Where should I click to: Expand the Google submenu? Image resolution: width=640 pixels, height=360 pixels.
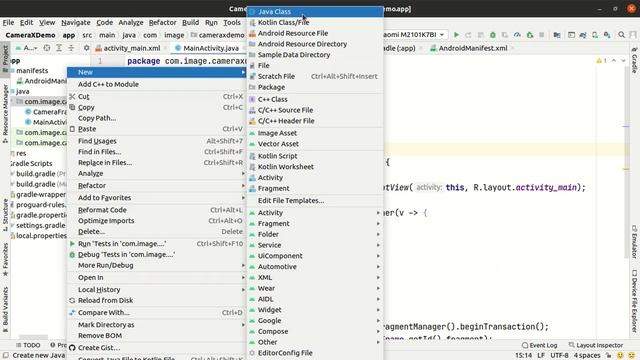[315, 320]
